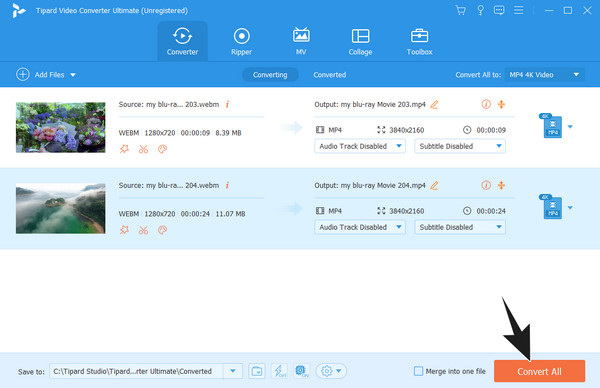The height and width of the screenshot is (388, 600).
Task: Switch to the Ripper tab
Action: (241, 41)
